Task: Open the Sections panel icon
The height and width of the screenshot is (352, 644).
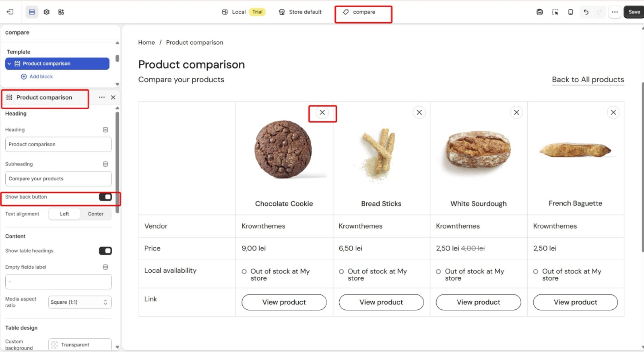Action: [32, 12]
